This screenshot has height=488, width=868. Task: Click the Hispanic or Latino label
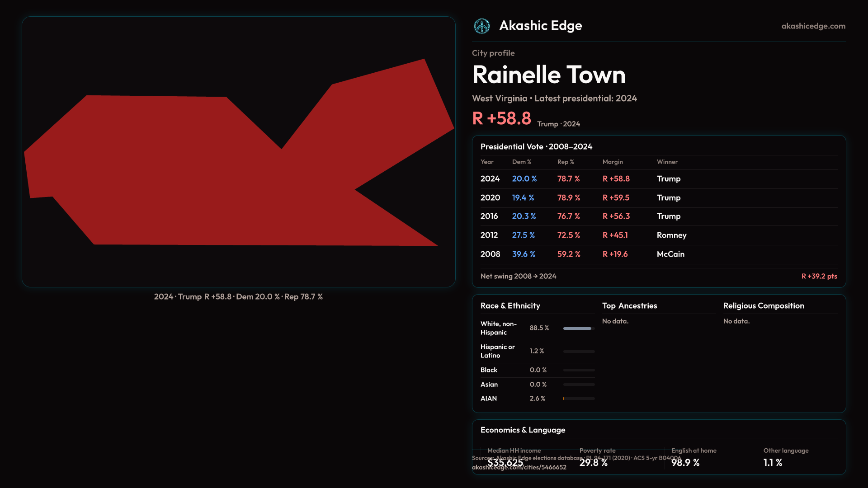[497, 351]
